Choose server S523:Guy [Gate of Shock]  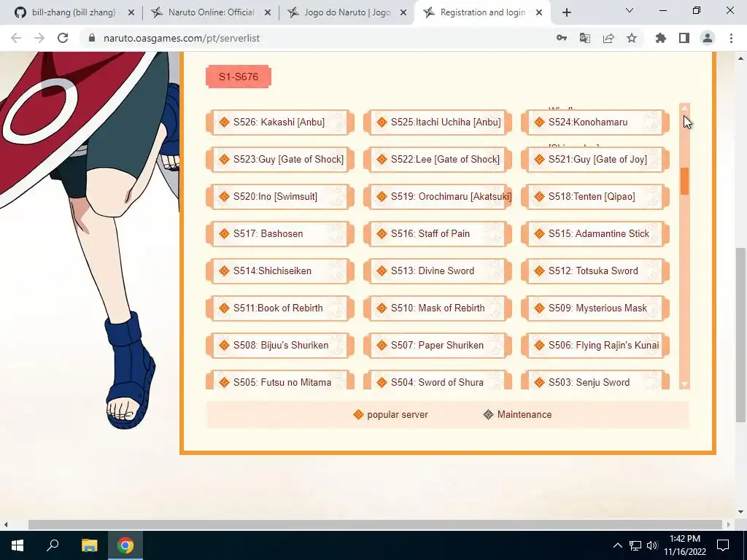[280, 159]
